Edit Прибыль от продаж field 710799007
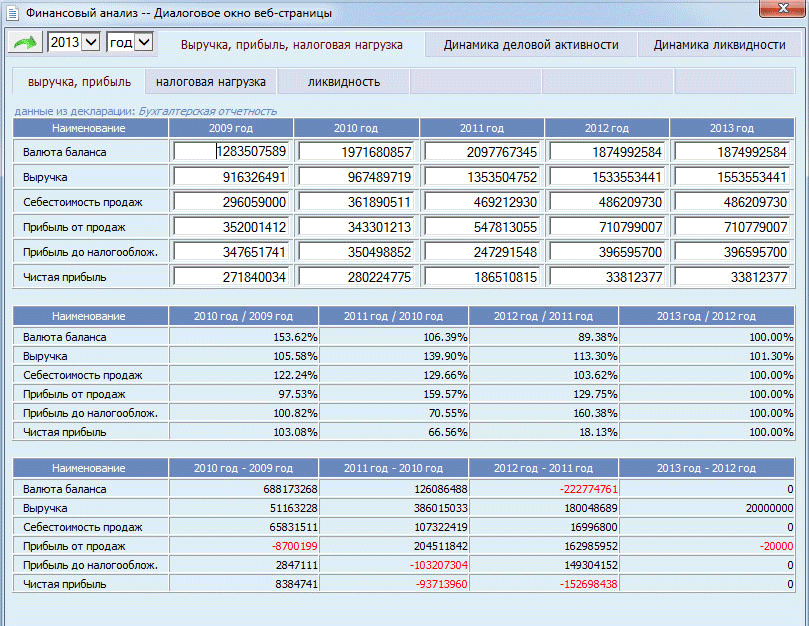This screenshot has width=809, height=626. [607, 227]
